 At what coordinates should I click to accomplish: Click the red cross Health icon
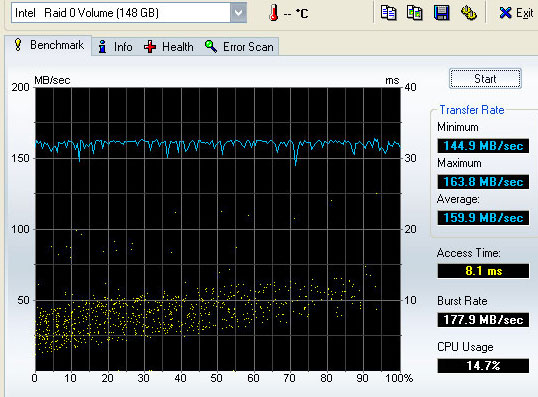tap(150, 47)
